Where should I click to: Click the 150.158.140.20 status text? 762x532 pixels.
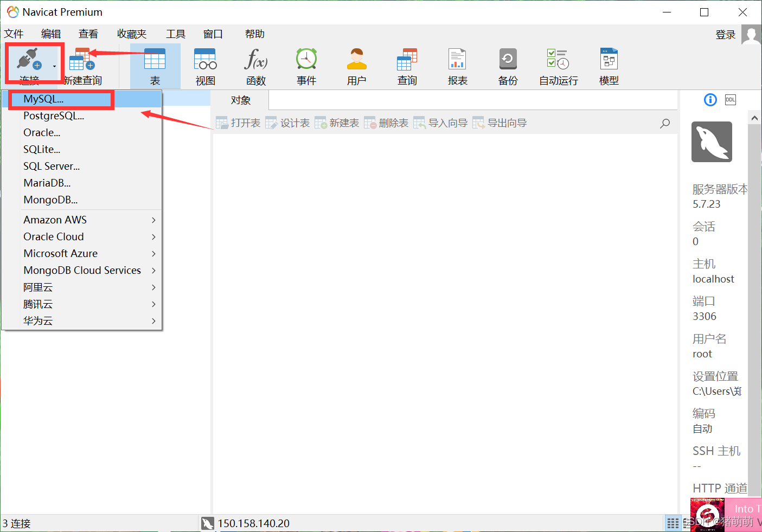pos(253,523)
